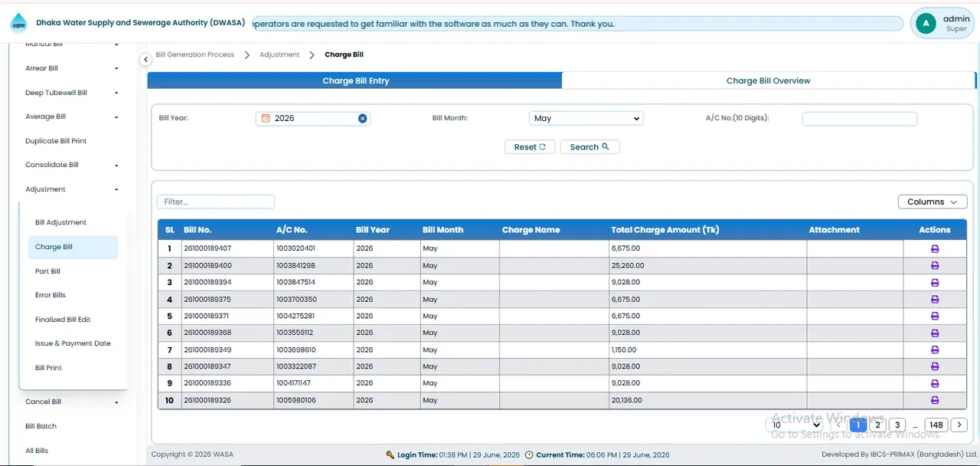Print charge bill 261000189375
Image resolution: width=980 pixels, height=466 pixels.
coord(935,300)
